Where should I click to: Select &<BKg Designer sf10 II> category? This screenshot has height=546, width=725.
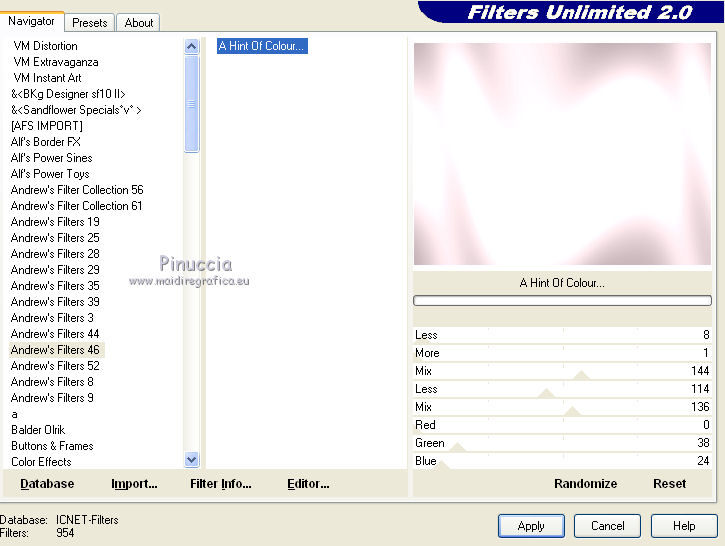click(x=68, y=94)
